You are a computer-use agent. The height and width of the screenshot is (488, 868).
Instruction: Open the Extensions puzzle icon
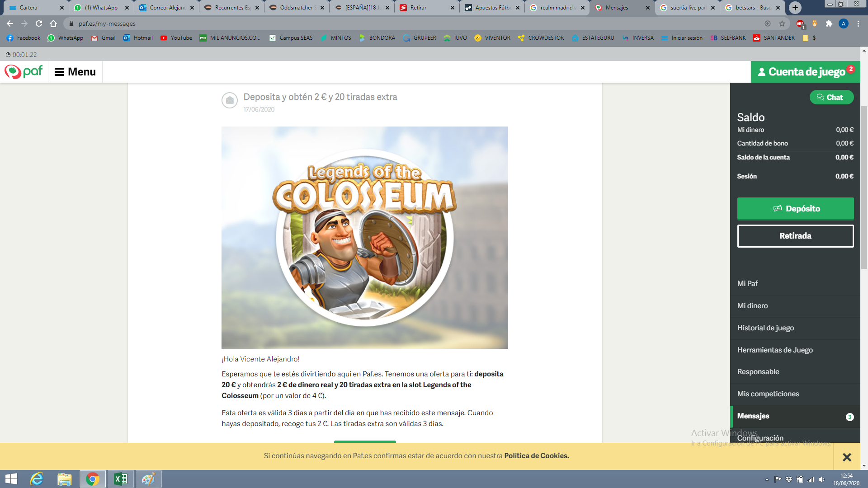point(829,23)
